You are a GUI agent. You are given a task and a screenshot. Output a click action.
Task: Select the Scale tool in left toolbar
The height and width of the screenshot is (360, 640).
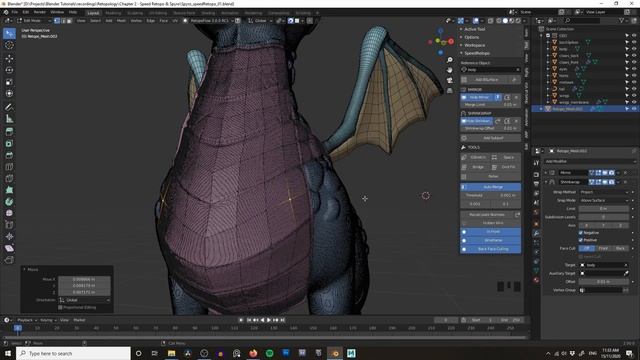click(9, 82)
